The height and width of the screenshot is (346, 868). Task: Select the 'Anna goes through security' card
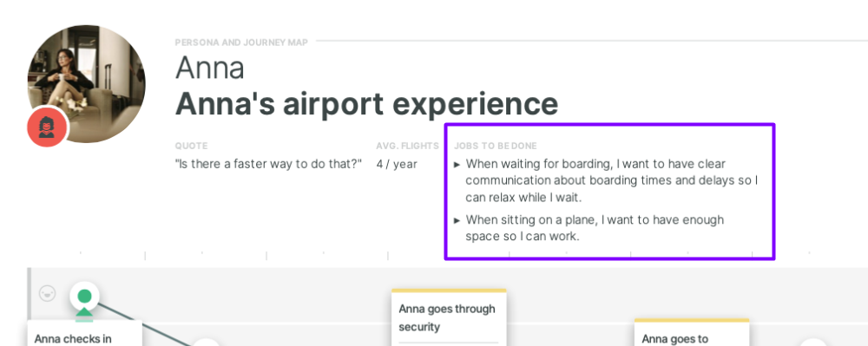(449, 317)
